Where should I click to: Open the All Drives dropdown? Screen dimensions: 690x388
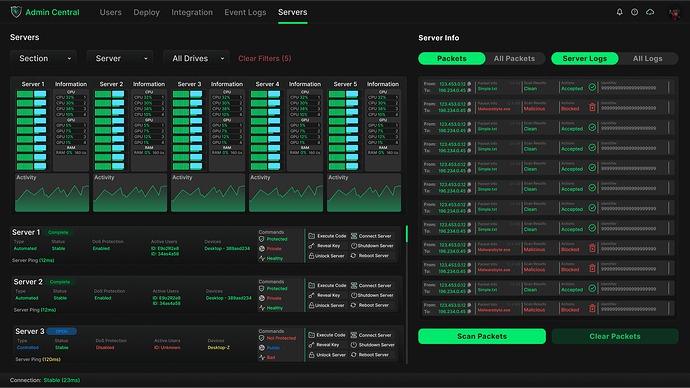pyautogui.click(x=196, y=59)
